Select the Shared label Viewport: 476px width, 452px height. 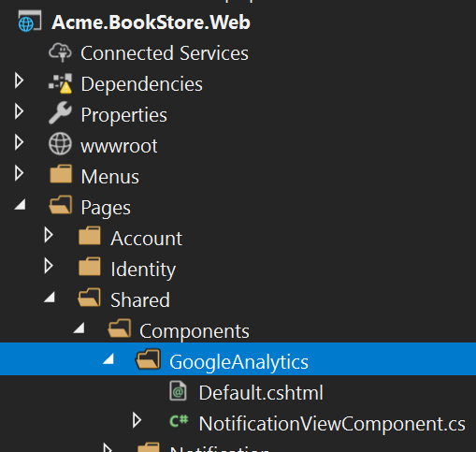point(140,300)
